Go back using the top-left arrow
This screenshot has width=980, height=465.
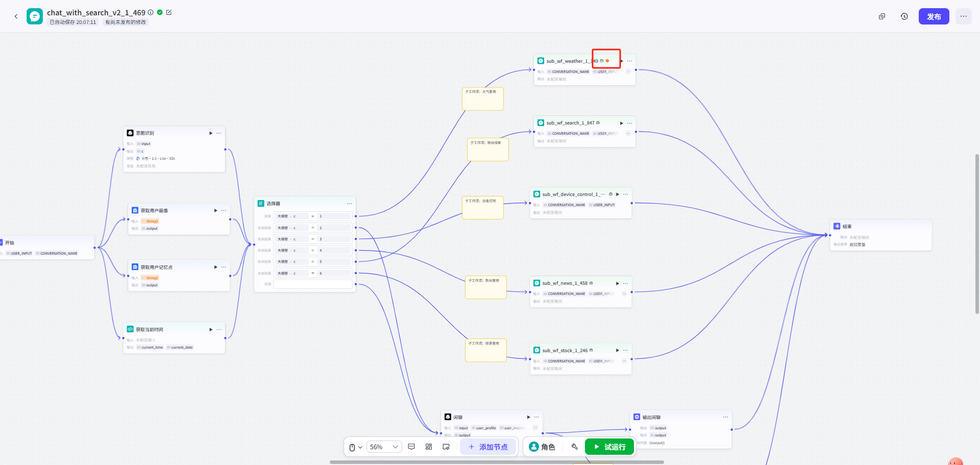(16, 16)
